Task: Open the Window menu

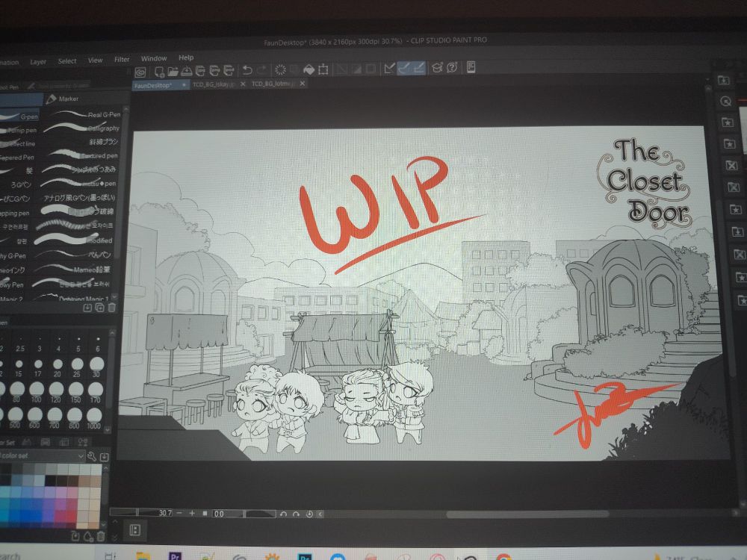Action: [x=154, y=58]
